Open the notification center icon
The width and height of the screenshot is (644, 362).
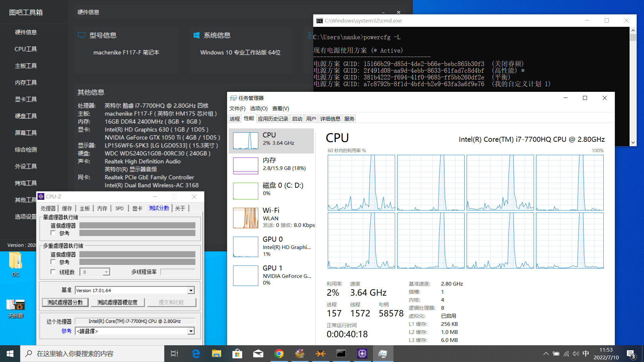[x=631, y=354]
